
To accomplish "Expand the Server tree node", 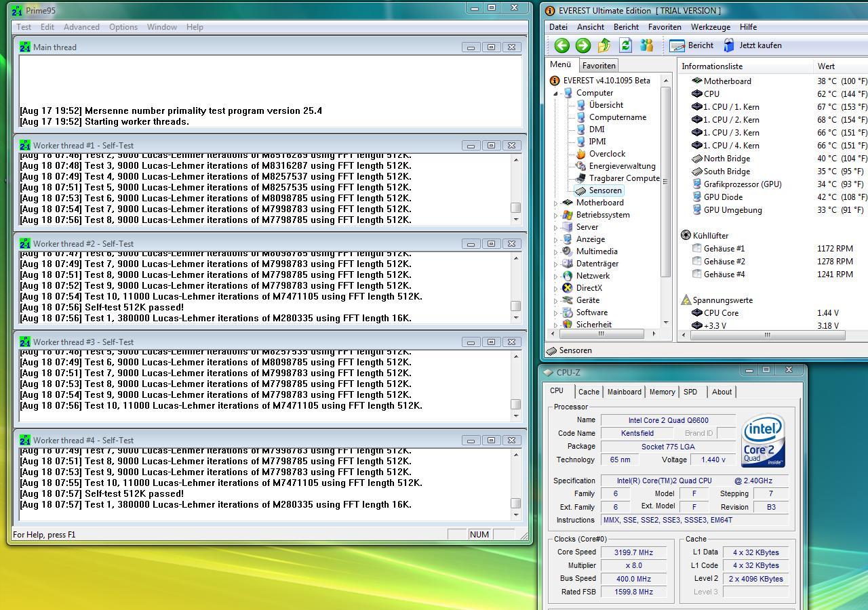I will 556,228.
